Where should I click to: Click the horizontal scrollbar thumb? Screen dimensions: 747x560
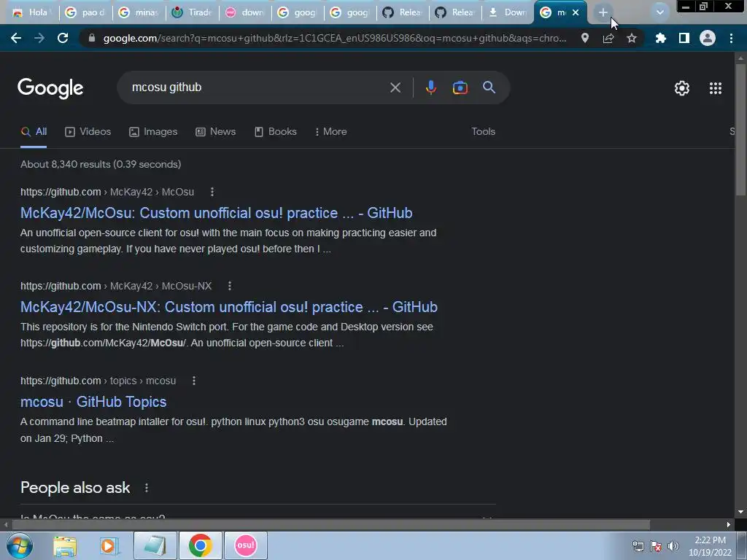tap(330, 525)
